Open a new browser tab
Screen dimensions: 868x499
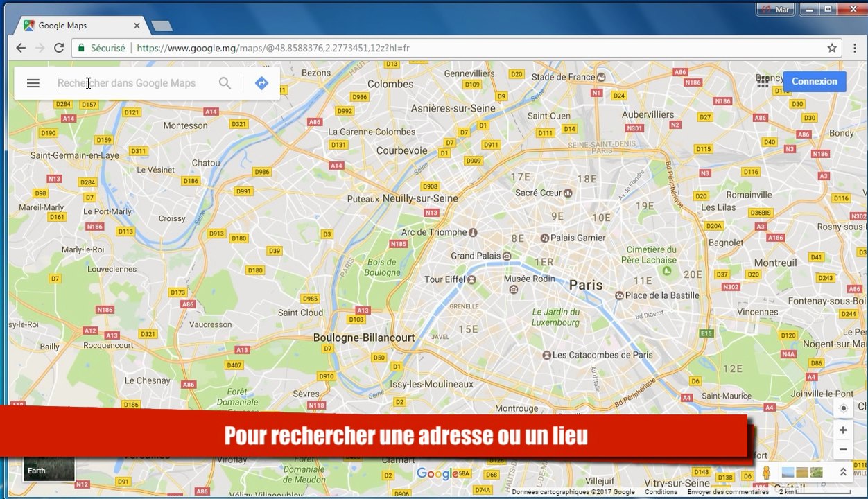[x=162, y=26]
